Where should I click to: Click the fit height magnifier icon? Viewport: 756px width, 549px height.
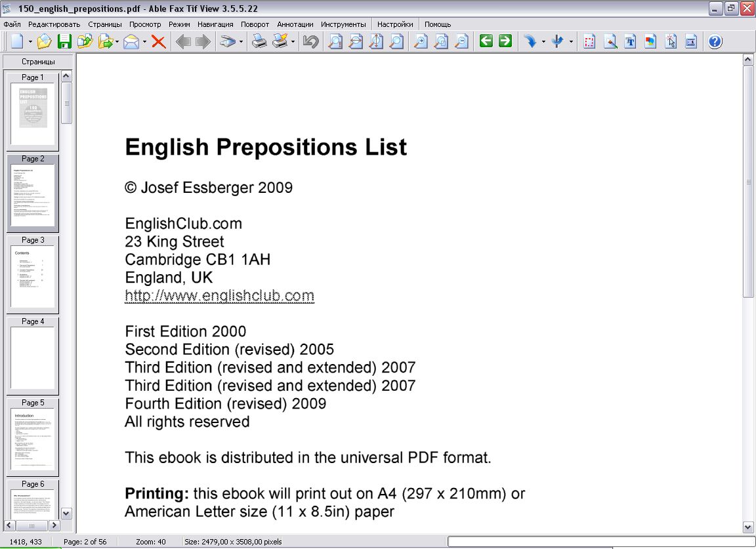(x=376, y=41)
